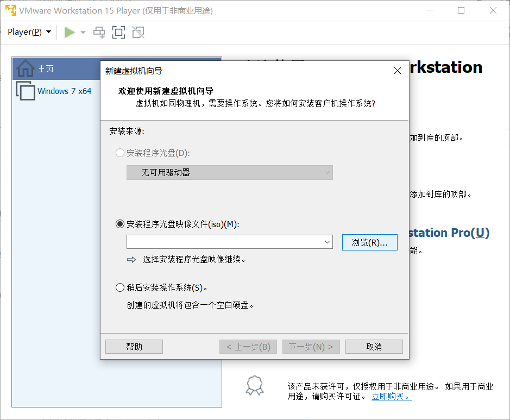Open the 无可用驱动器 drive dropdown
This screenshot has width=510, height=420.
pyautogui.click(x=230, y=172)
